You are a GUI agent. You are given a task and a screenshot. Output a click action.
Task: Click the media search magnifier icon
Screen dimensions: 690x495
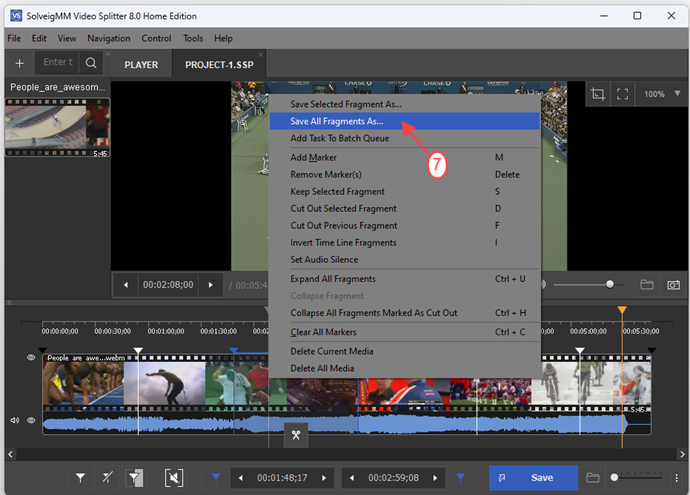click(x=91, y=63)
